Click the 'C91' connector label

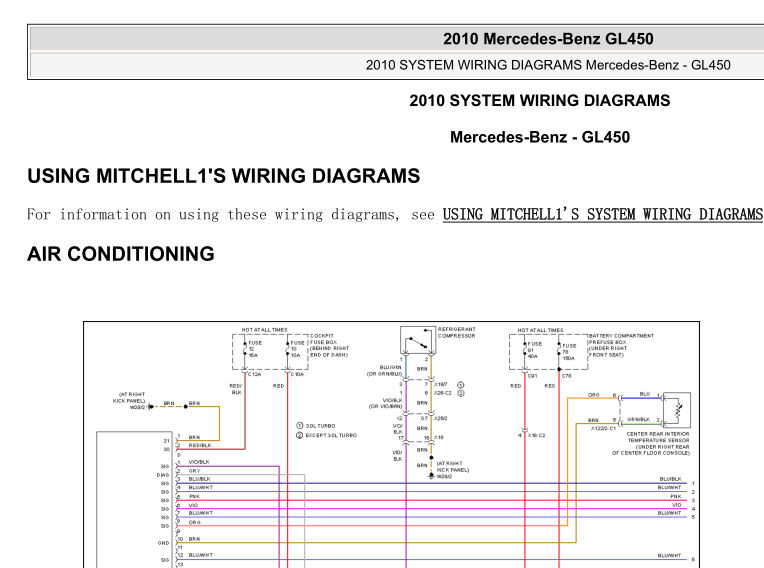coord(532,376)
